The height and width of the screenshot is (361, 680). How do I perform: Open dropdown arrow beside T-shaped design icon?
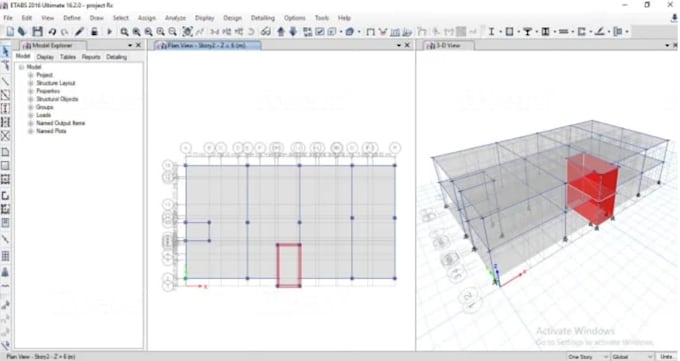(x=536, y=32)
